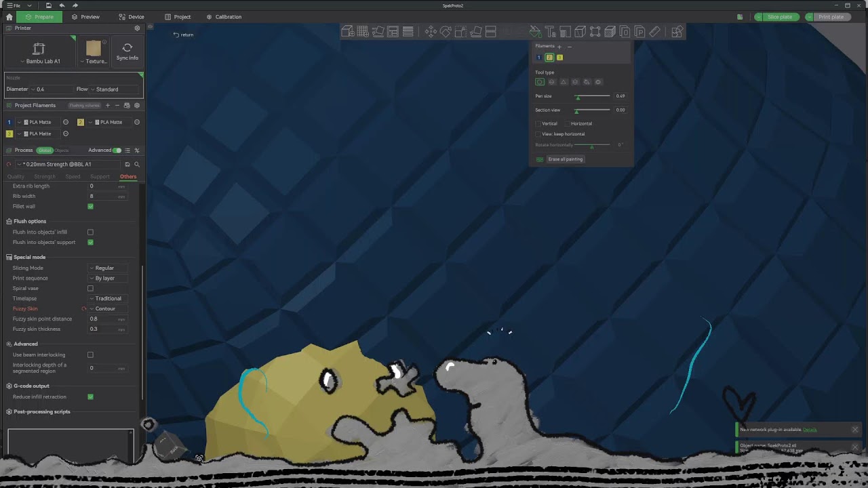The height and width of the screenshot is (488, 868).
Task: Switch to the Device tab
Action: [x=132, y=17]
